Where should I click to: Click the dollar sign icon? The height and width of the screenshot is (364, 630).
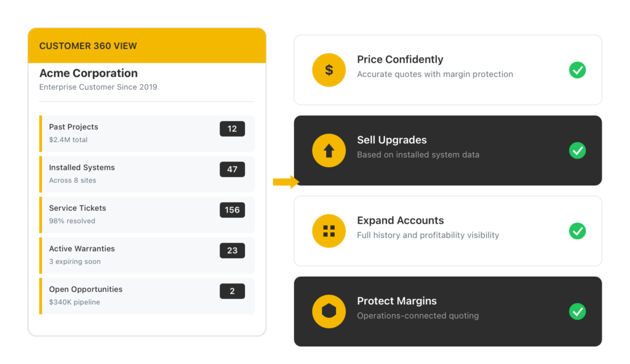[329, 70]
